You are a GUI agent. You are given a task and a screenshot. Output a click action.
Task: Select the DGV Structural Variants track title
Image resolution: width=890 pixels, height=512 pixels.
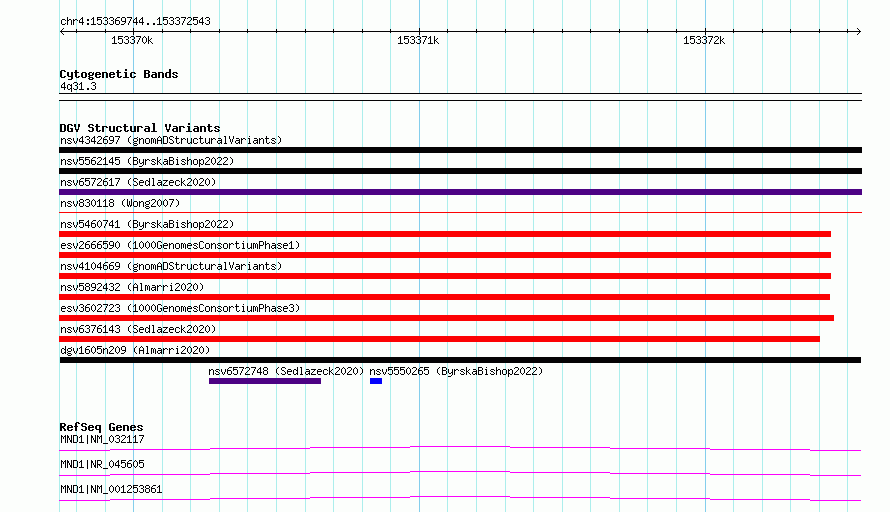click(x=140, y=128)
